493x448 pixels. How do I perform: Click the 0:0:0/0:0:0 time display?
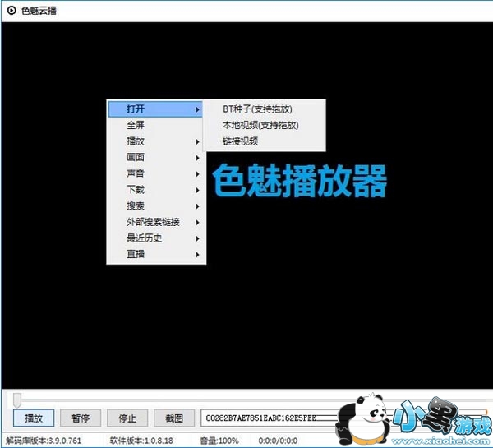[278, 441]
